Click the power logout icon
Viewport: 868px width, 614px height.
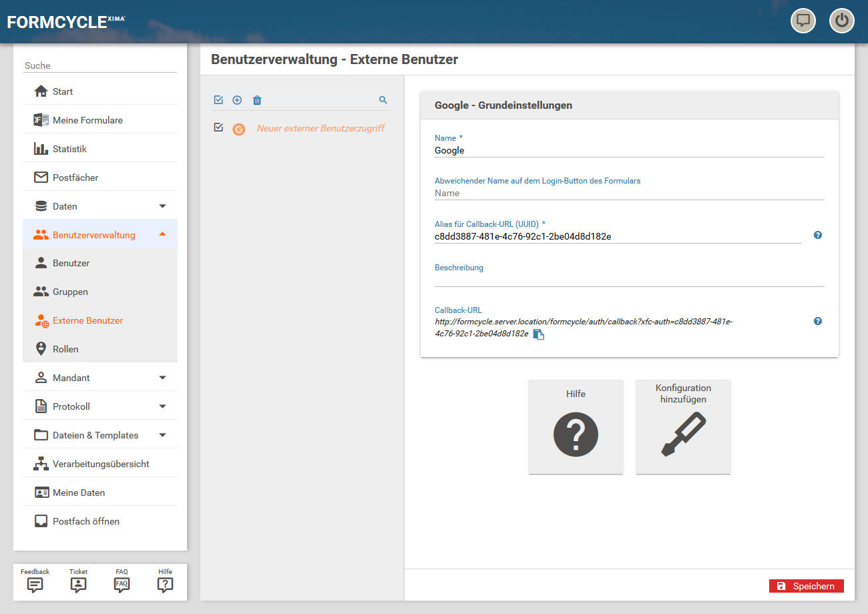click(x=841, y=21)
